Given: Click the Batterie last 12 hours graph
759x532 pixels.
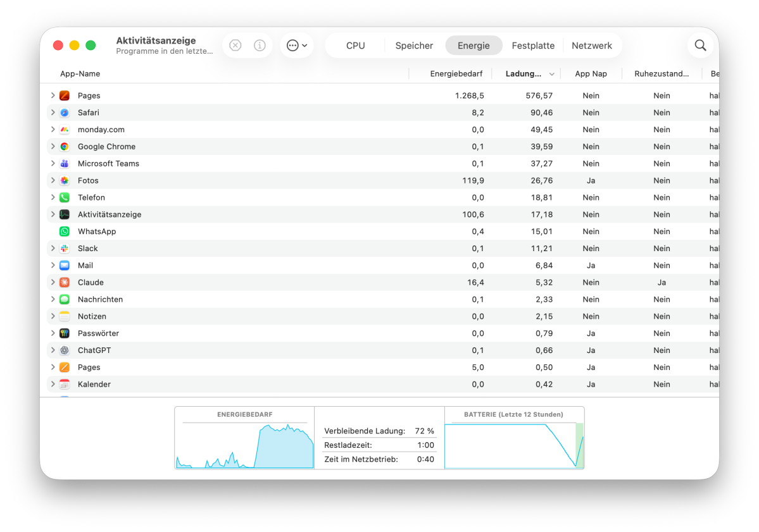Looking at the screenshot, I should click(514, 445).
